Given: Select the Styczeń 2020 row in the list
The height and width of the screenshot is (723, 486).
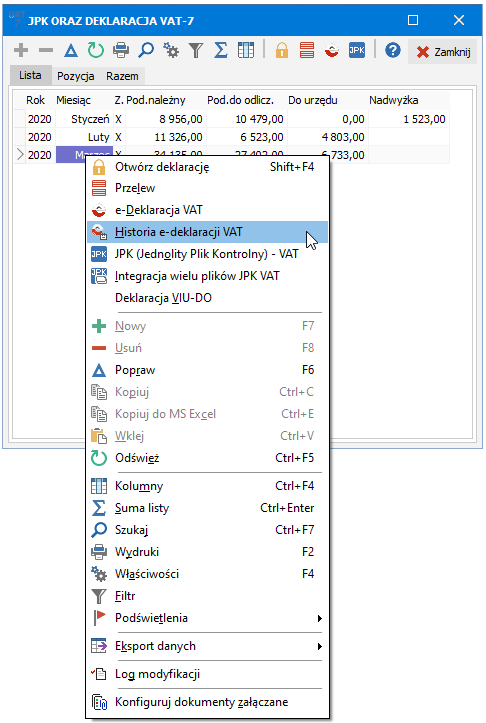Looking at the screenshot, I should point(231,119).
